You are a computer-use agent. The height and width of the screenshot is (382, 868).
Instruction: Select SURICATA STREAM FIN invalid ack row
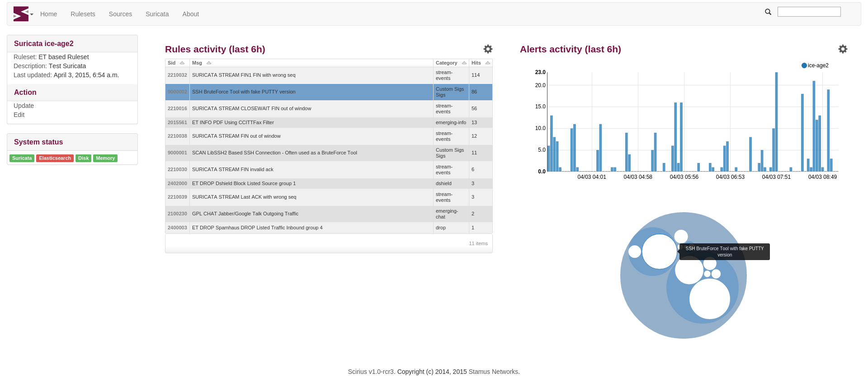(329, 169)
